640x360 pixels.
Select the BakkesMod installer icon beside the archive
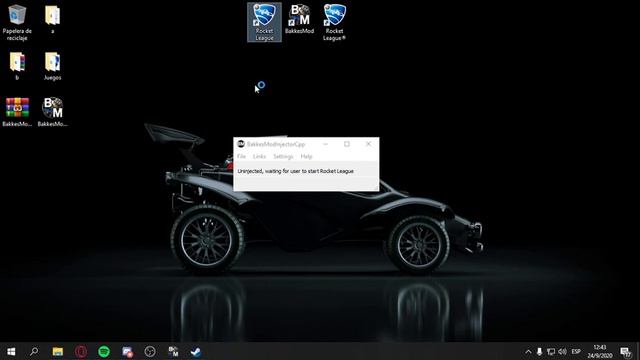[53, 112]
